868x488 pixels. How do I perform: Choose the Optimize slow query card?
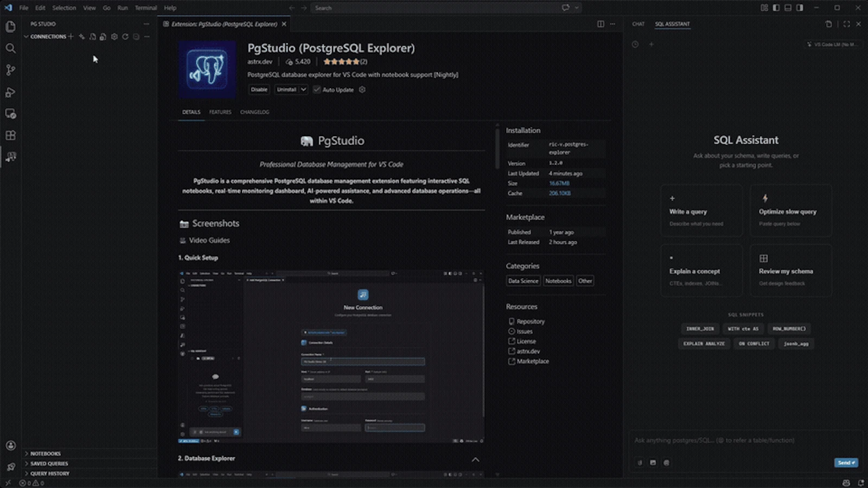pos(791,210)
